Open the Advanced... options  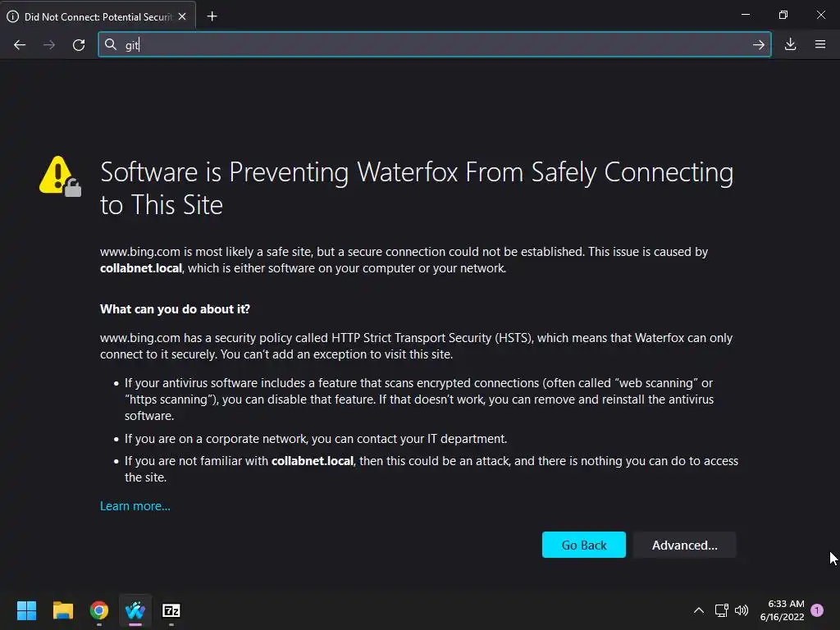pos(684,545)
